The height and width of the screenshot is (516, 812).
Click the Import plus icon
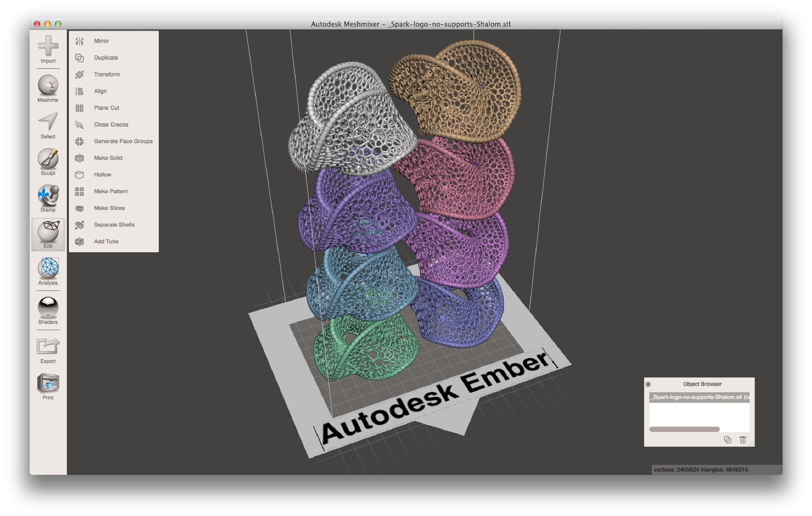[x=48, y=46]
